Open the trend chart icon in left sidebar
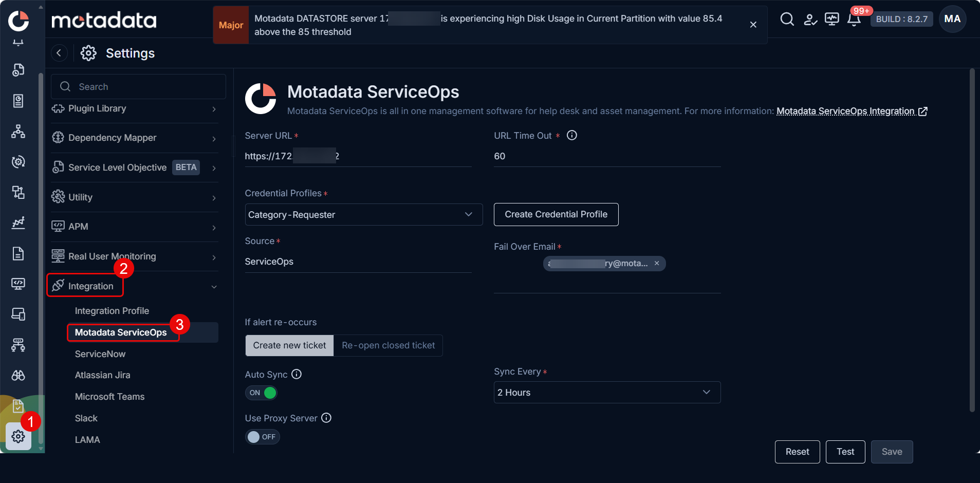The width and height of the screenshot is (980, 483). [19, 223]
